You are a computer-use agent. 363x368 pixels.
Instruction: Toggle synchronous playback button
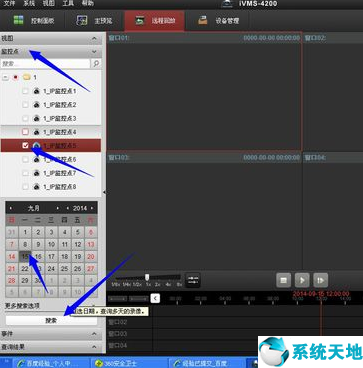tap(192, 280)
